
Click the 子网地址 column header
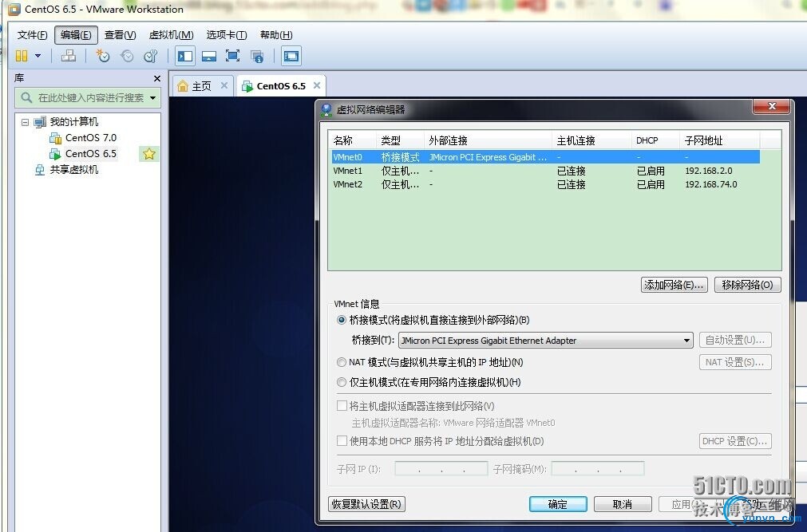click(x=719, y=140)
